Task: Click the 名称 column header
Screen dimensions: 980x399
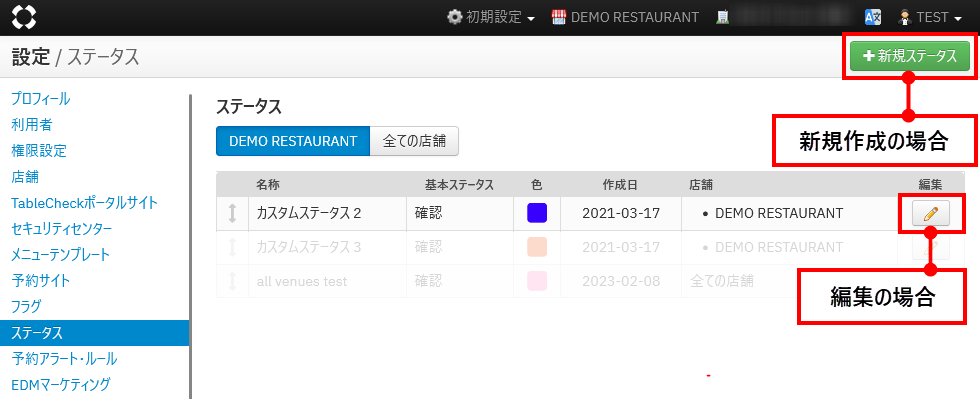Action: [268, 184]
